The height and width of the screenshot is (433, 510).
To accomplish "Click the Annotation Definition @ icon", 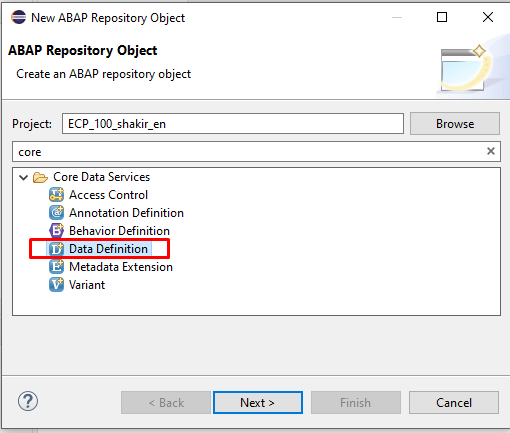I will click(56, 213).
